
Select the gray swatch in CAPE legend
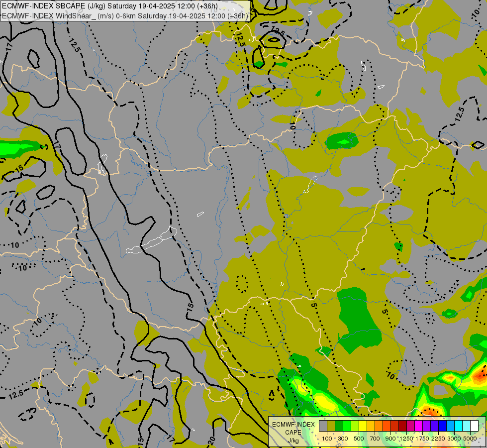click(x=323, y=426)
